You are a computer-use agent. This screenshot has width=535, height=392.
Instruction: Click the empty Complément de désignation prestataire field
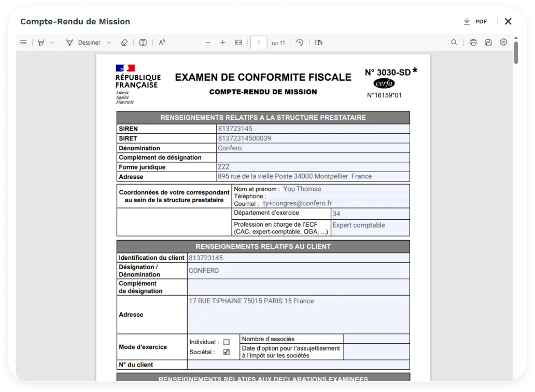click(313, 157)
